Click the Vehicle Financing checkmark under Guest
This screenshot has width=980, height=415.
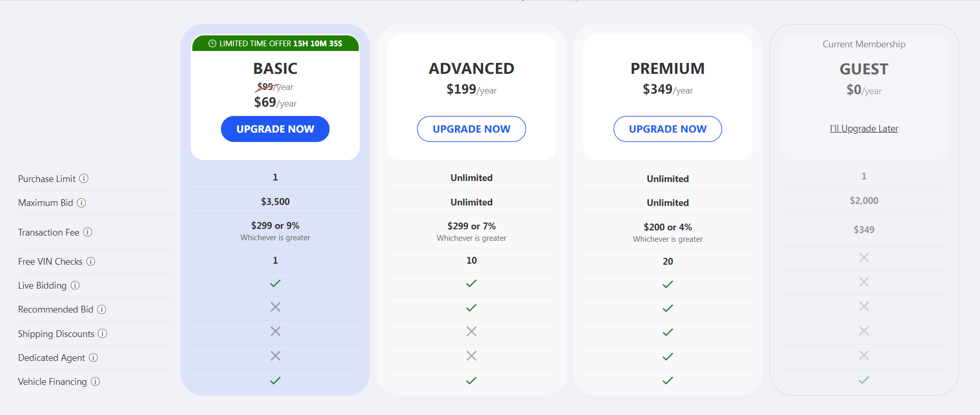point(864,380)
